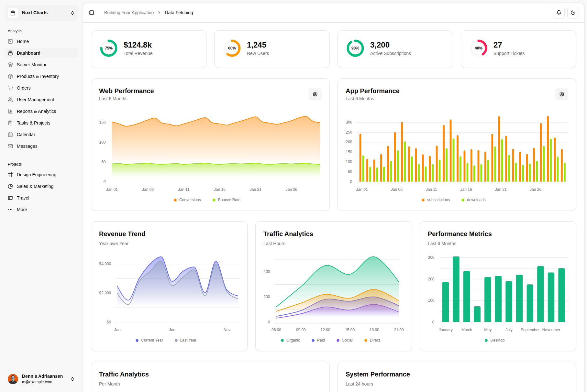Viewport: 587px width, 392px height.
Task: Open the Design Engineering project
Action: [36, 175]
